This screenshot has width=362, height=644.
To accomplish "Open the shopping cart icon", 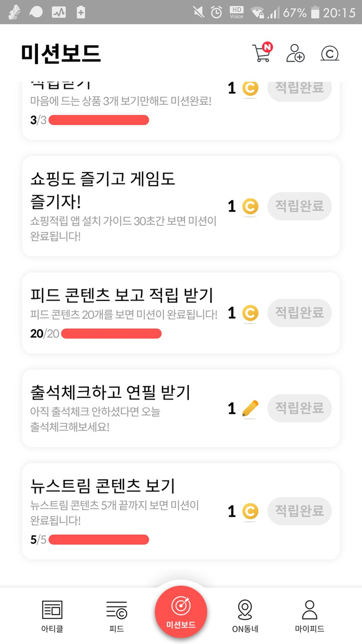I will pyautogui.click(x=261, y=53).
